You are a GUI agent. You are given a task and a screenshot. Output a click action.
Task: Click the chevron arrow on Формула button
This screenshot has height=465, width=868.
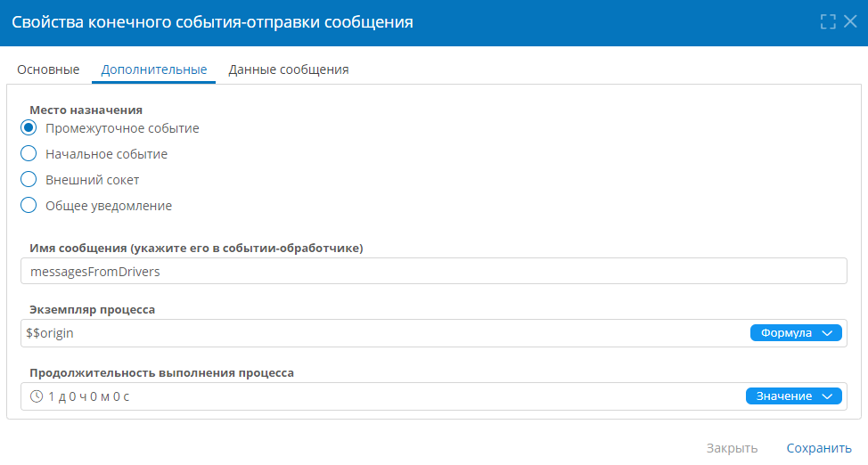[828, 333]
